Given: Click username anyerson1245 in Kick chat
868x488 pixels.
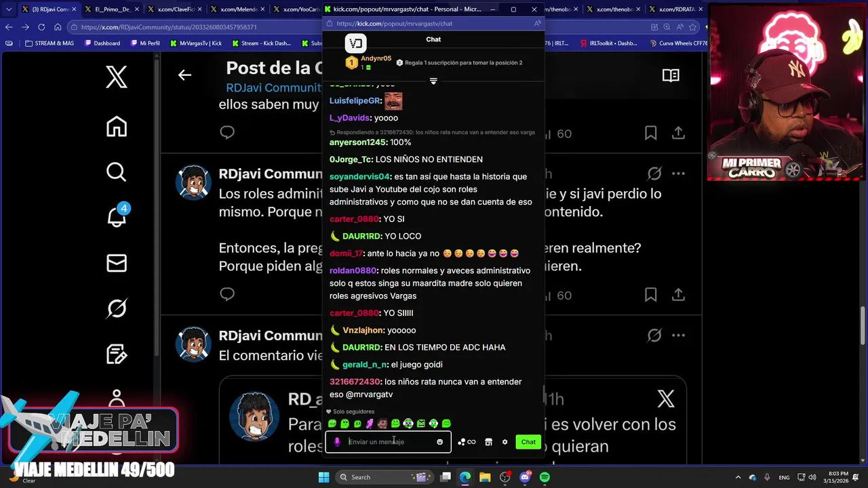Looking at the screenshot, I should 357,142.
